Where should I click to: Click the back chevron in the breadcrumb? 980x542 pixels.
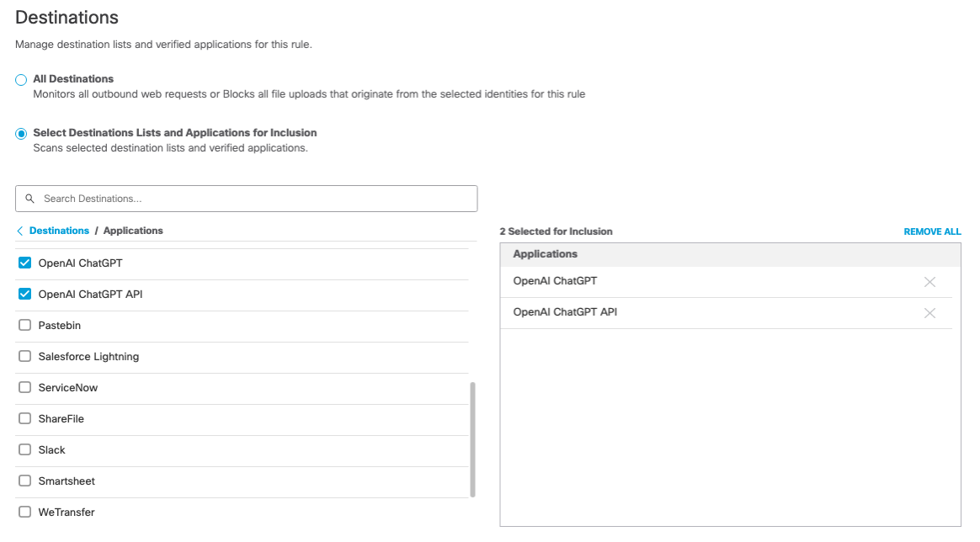click(x=19, y=230)
